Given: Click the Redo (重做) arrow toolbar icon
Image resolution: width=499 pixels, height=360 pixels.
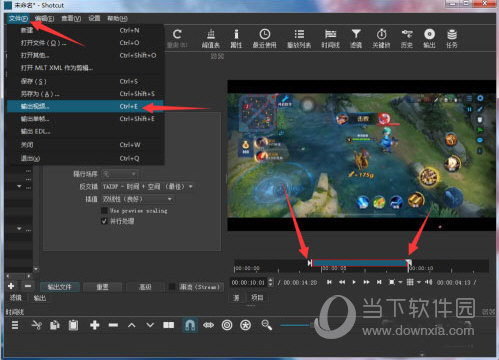Looking at the screenshot, I should [177, 39].
